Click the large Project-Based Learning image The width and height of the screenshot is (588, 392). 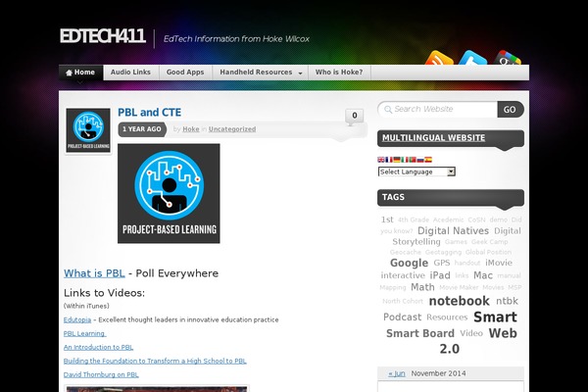169,194
